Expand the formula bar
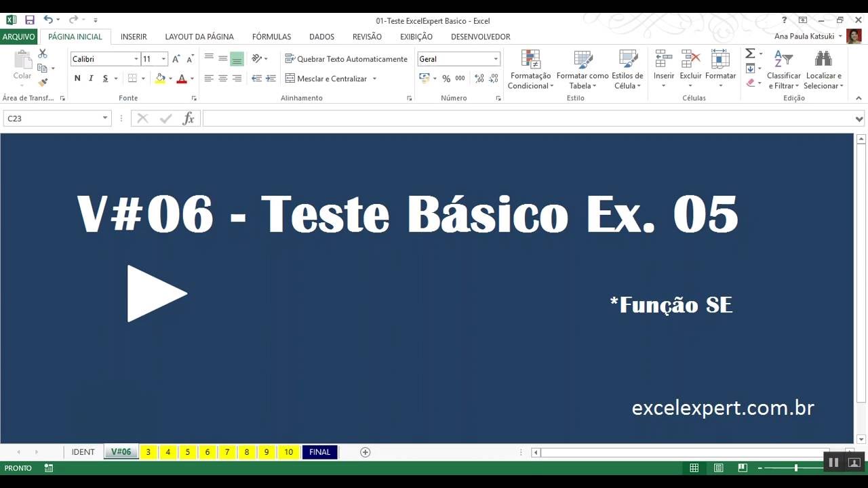 pos(860,119)
